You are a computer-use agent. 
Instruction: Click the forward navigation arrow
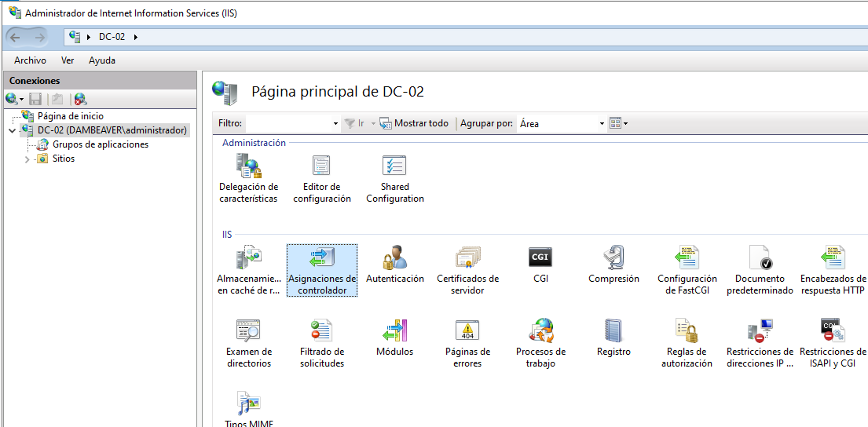pos(40,37)
